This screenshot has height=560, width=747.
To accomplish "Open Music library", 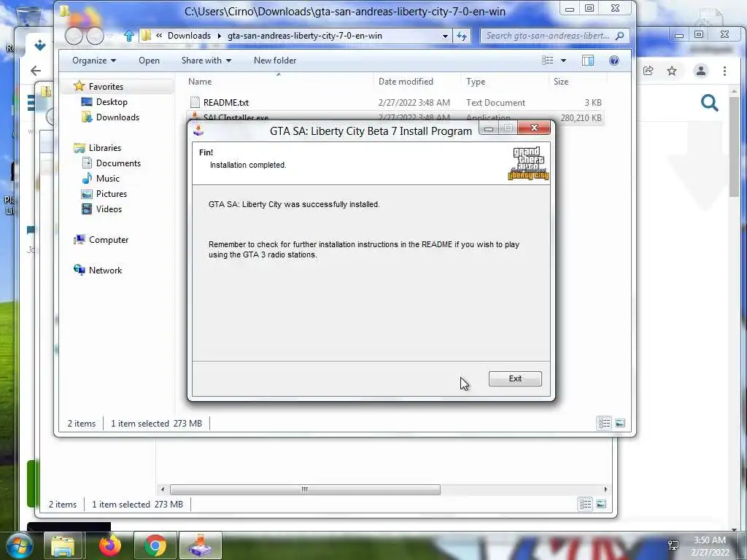I will click(x=108, y=178).
